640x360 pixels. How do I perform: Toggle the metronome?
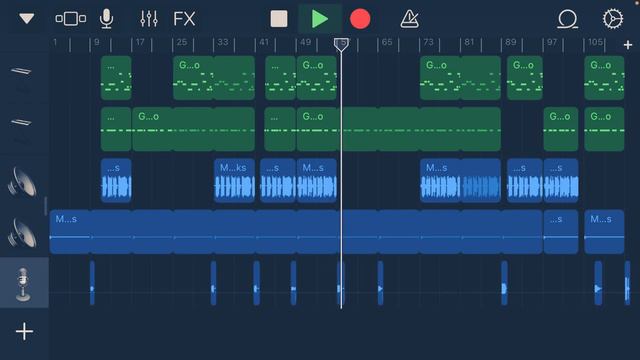pyautogui.click(x=409, y=19)
